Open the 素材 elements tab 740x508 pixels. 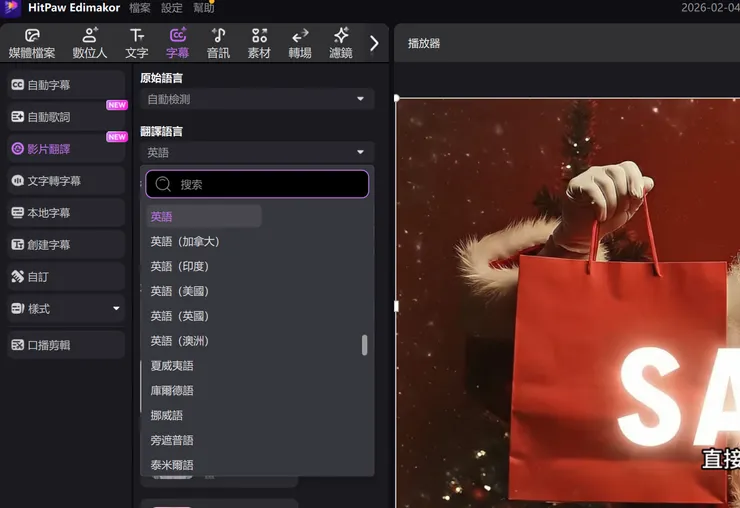tap(259, 43)
